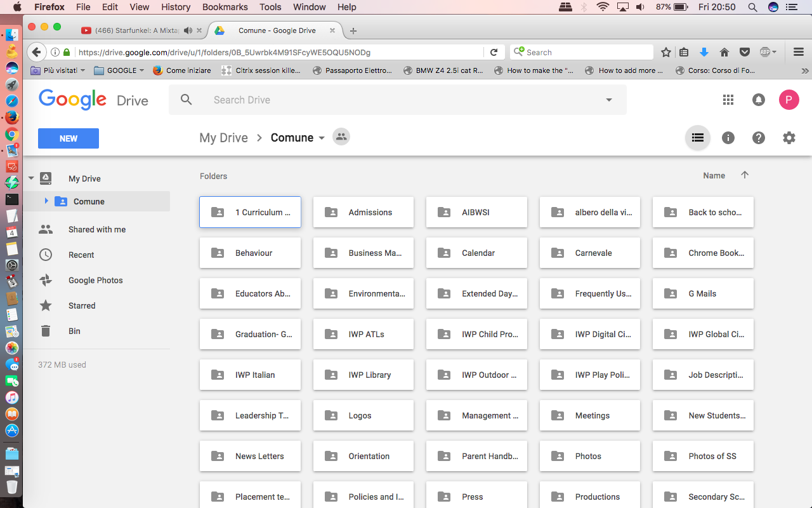This screenshot has height=508, width=812.
Task: Select the Carnevale folder
Action: [x=590, y=253]
